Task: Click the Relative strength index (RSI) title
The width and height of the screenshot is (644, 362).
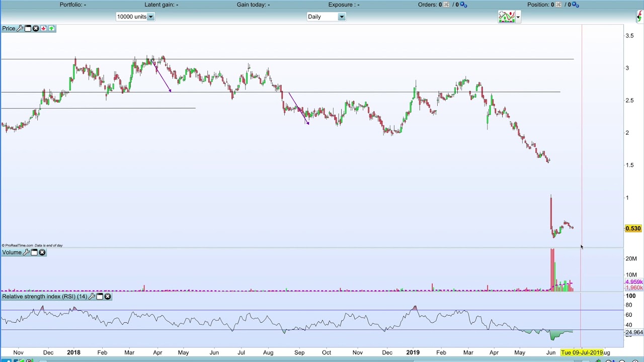Action: (x=44, y=297)
